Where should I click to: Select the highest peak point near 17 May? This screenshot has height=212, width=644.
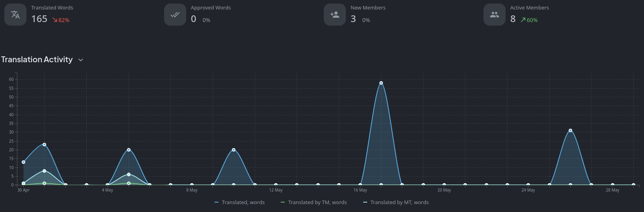(x=381, y=83)
